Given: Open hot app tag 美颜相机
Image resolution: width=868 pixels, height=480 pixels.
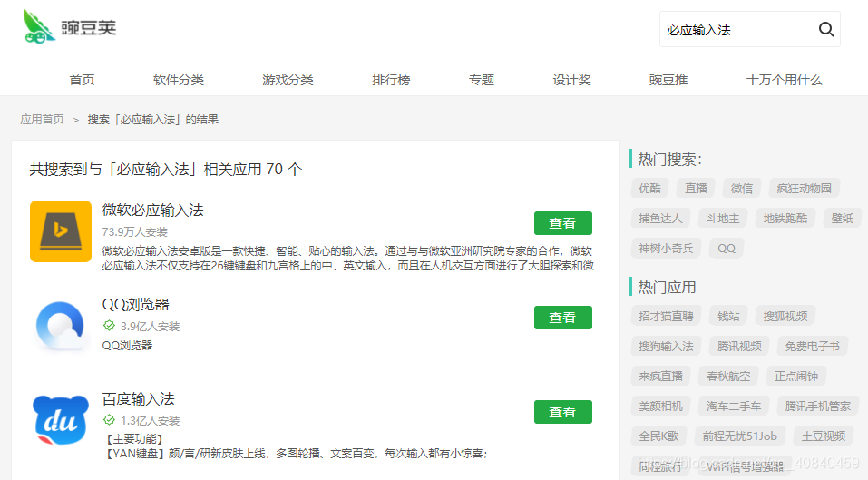Looking at the screenshot, I should click(660, 406).
